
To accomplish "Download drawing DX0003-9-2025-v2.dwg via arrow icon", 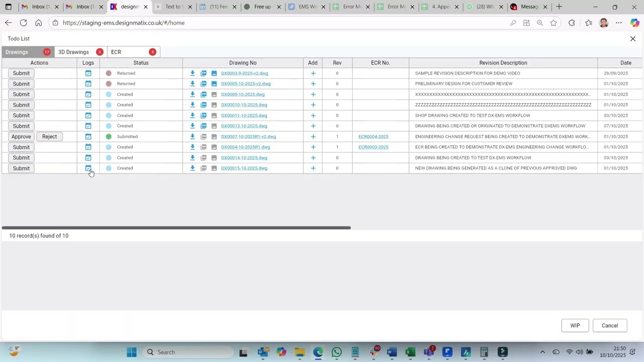I will 192,73.
